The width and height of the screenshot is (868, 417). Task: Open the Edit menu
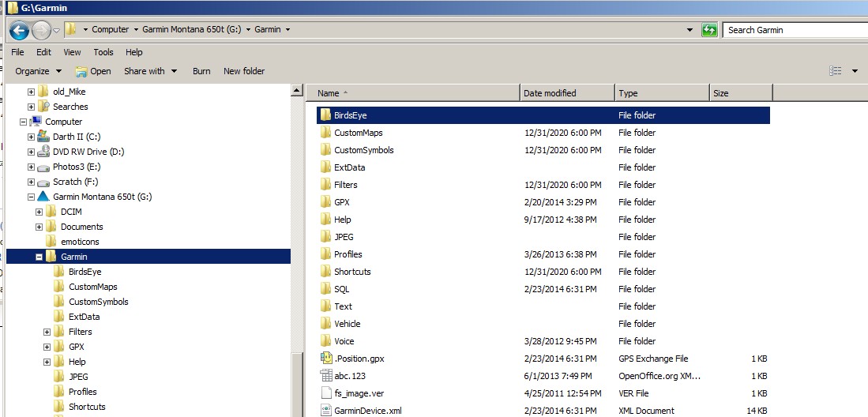tap(43, 52)
